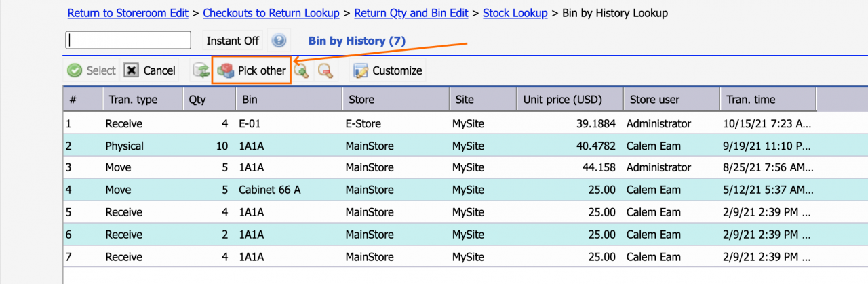The height and width of the screenshot is (284, 868).
Task: Click the magnifier with green plus icon
Action: click(x=301, y=70)
